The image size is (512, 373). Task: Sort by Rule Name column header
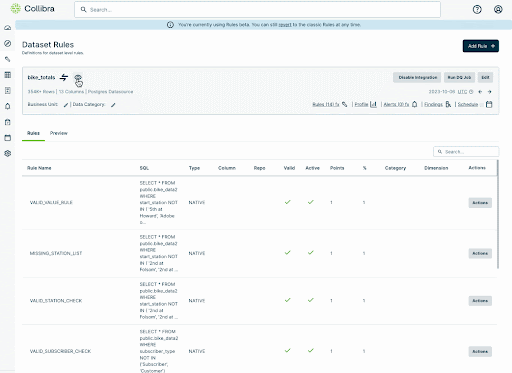tap(39, 168)
